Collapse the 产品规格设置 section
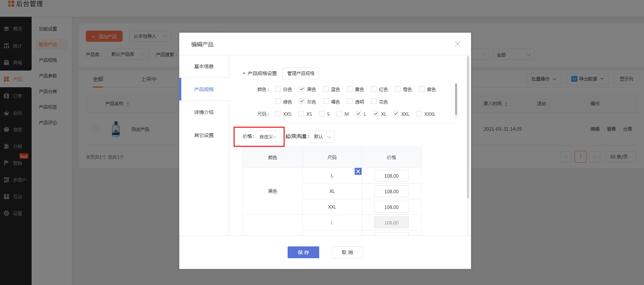The width and height of the screenshot is (644, 285). (x=244, y=73)
